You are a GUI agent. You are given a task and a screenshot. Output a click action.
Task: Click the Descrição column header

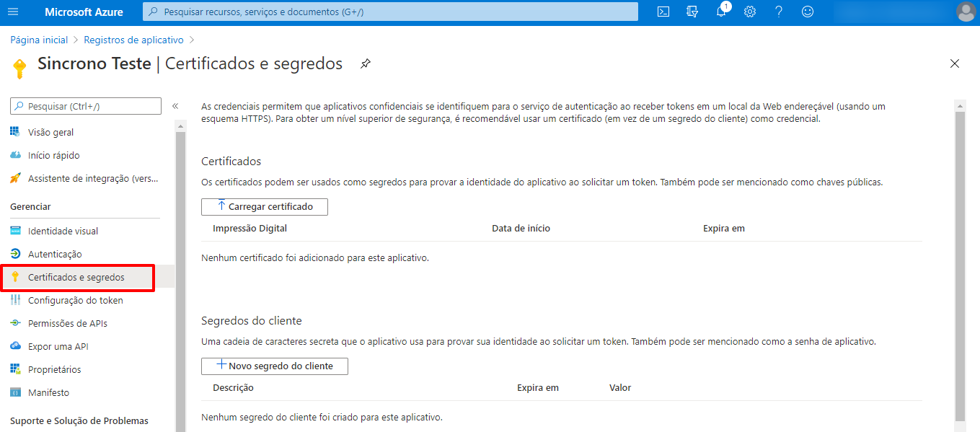pyautogui.click(x=233, y=387)
